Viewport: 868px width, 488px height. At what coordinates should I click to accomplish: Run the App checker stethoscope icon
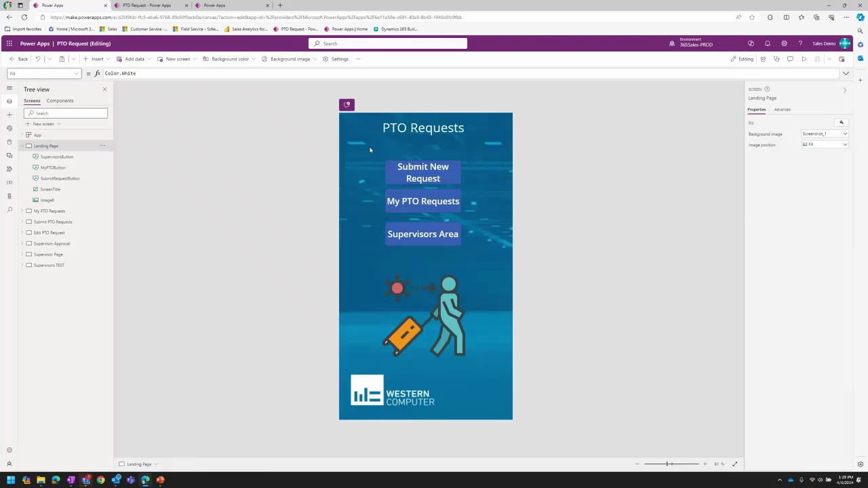pos(776,59)
